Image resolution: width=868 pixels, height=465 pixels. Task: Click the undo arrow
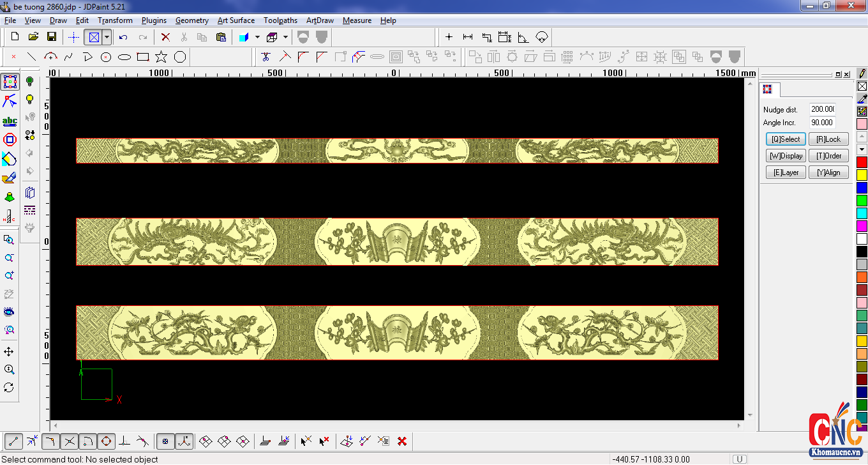[x=123, y=37]
